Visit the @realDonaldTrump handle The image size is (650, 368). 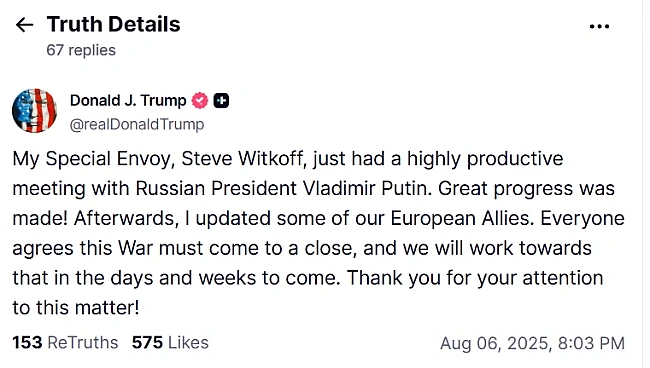(137, 124)
